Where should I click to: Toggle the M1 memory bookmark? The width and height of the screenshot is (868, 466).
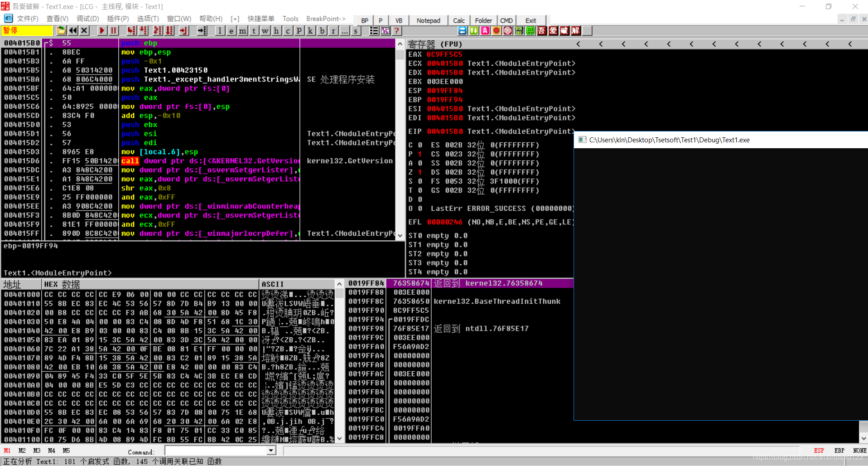pyautogui.click(x=7, y=451)
